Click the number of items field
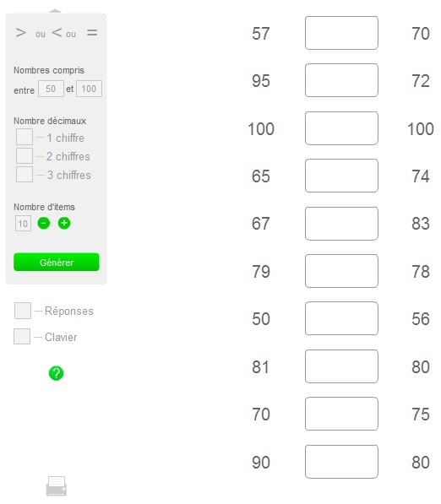 (x=23, y=224)
